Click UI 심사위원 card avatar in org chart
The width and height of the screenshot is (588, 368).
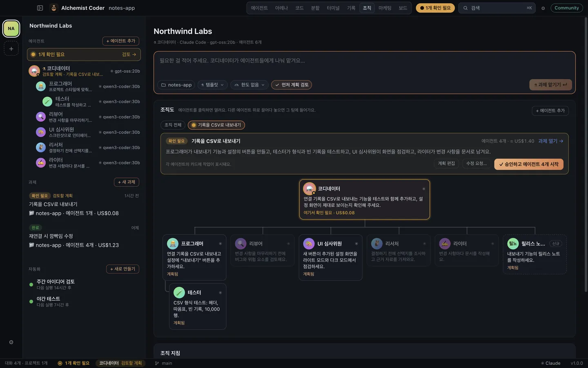pos(309,244)
